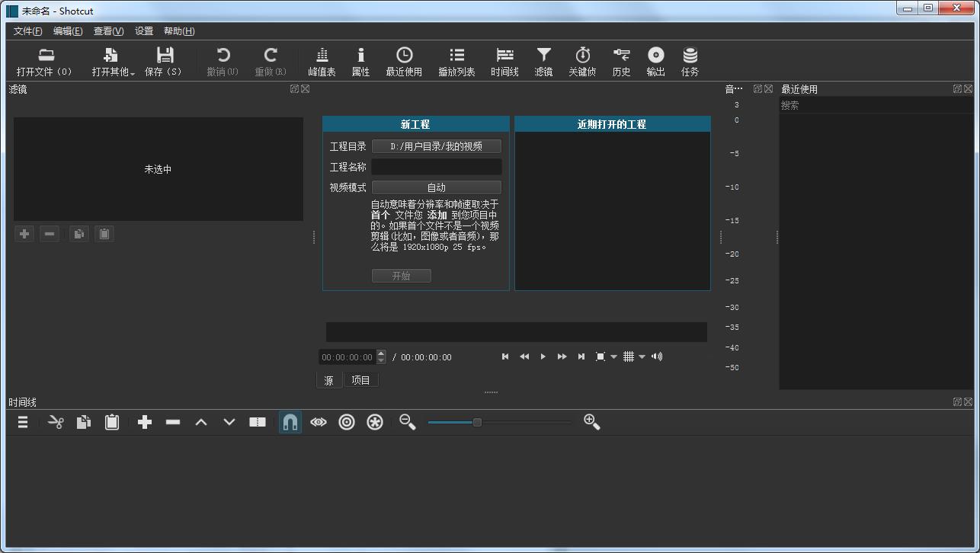
Task: Show the History (历史) panel
Action: (x=621, y=61)
